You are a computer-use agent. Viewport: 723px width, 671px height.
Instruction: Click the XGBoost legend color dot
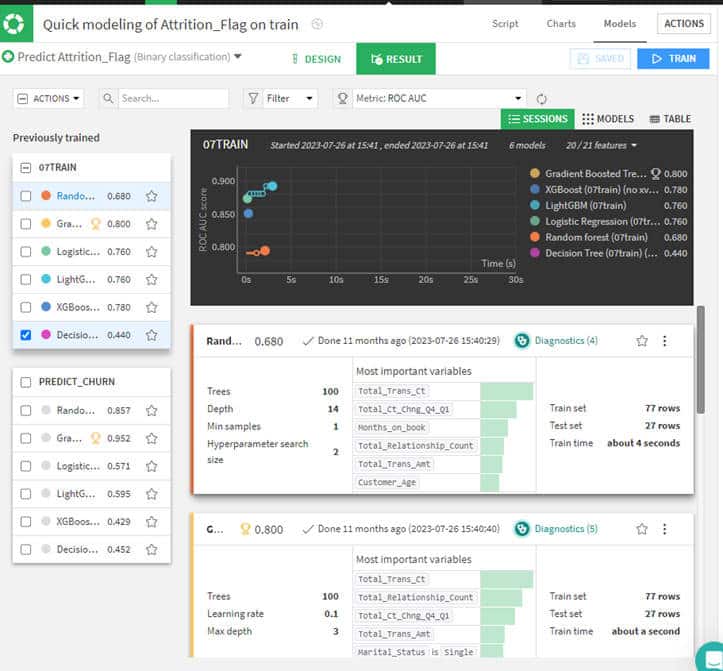tap(535, 189)
